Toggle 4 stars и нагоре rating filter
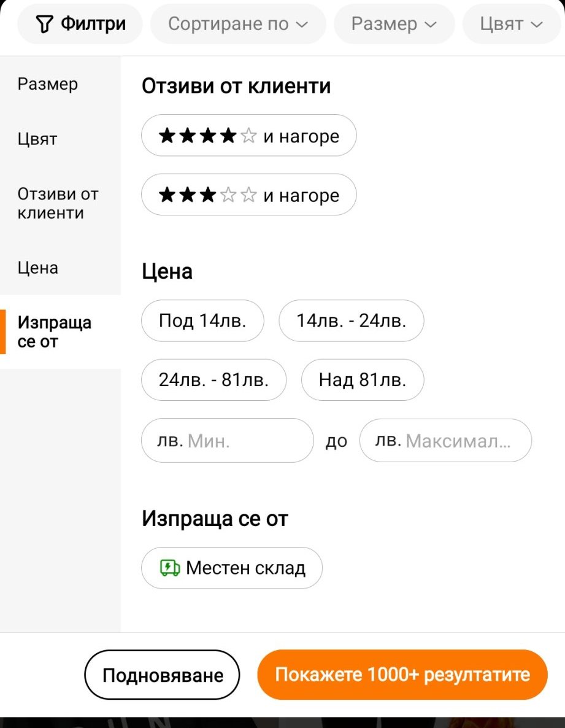Screen dimensions: 565x728 pos(248,136)
